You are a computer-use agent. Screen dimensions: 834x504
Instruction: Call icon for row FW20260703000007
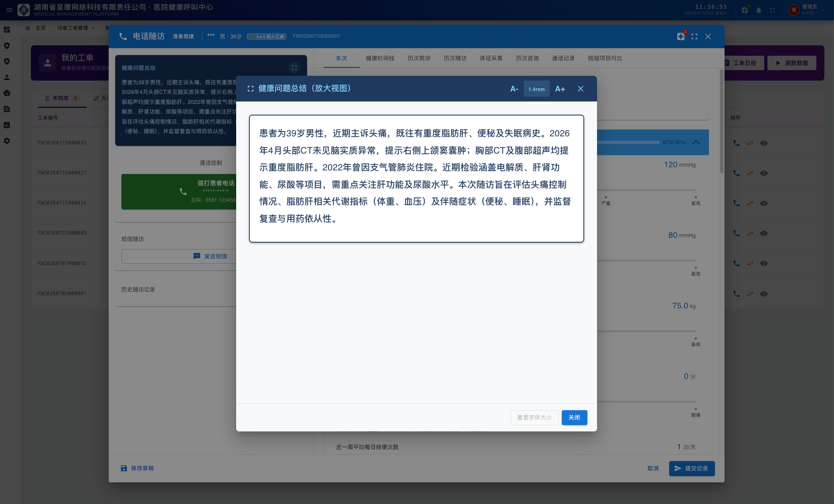737,294
